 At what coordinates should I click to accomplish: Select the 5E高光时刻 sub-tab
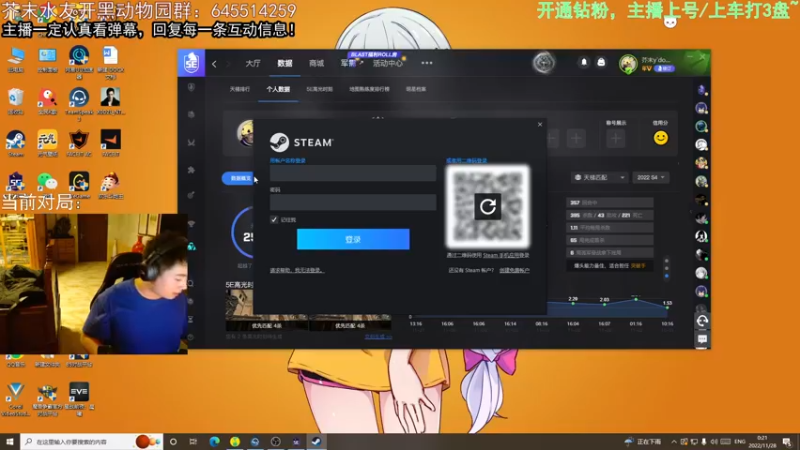(x=319, y=89)
